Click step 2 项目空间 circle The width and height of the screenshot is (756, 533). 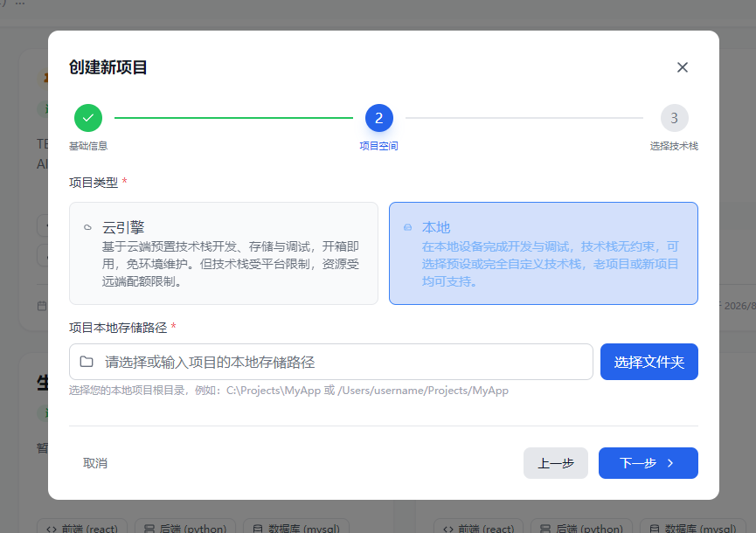[379, 118]
